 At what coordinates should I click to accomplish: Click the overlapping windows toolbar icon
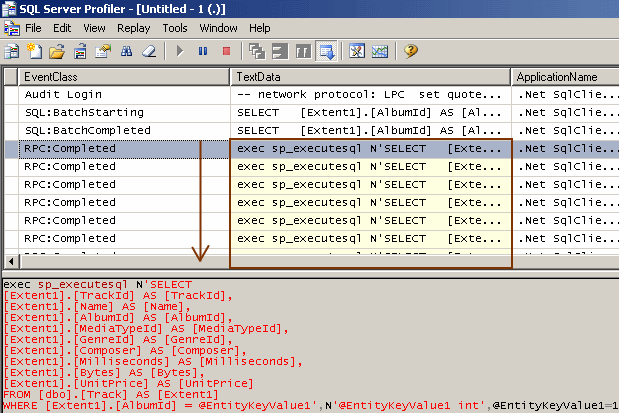(x=257, y=51)
